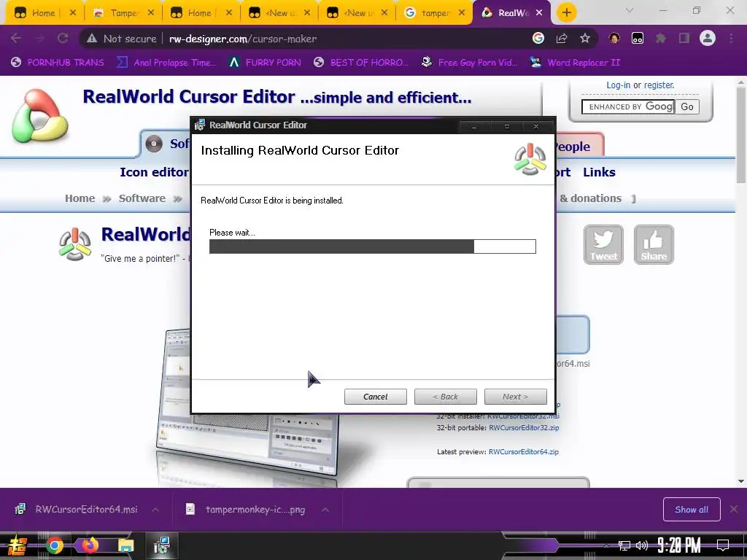The width and height of the screenshot is (747, 560).
Task: Open the Windows Start button
Action: pyautogui.click(x=18, y=545)
